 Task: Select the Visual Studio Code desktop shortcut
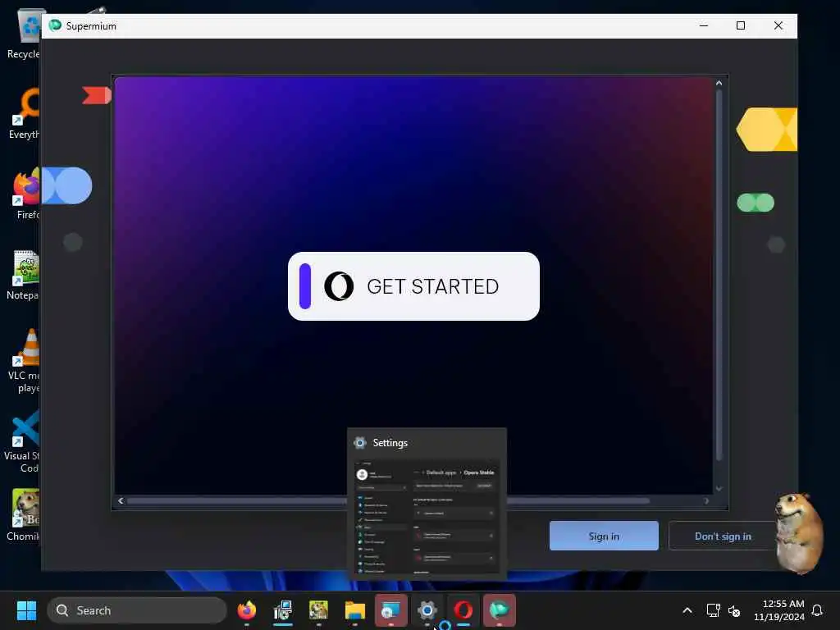(21, 441)
